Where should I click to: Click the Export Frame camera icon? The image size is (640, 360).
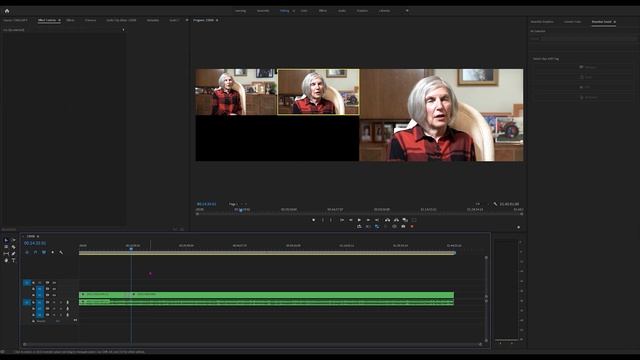pyautogui.click(x=403, y=227)
